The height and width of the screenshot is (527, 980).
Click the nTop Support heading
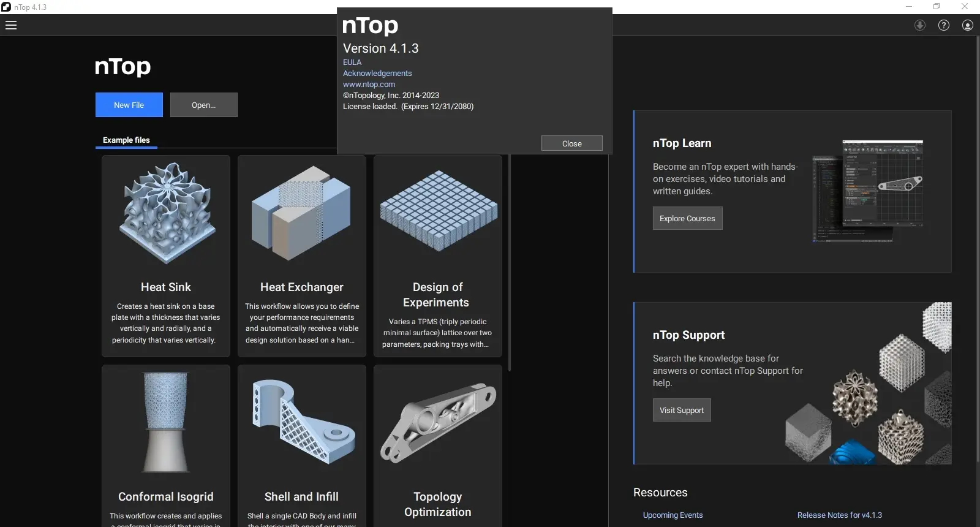tap(688, 335)
